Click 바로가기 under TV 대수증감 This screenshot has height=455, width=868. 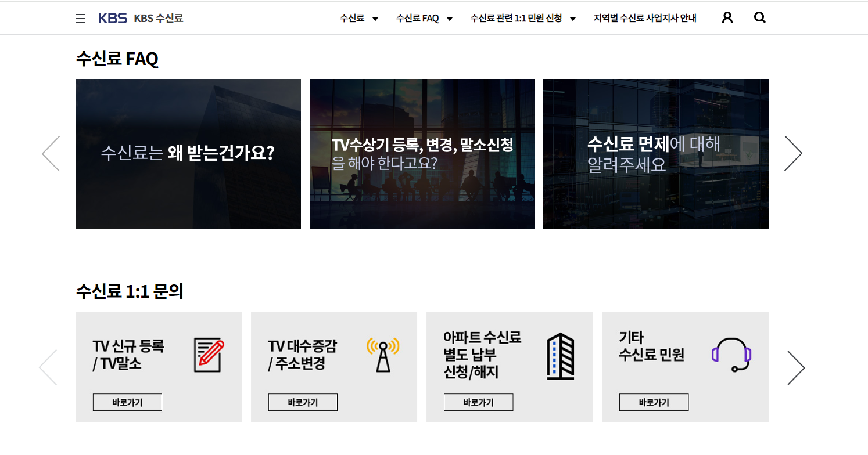pos(303,402)
